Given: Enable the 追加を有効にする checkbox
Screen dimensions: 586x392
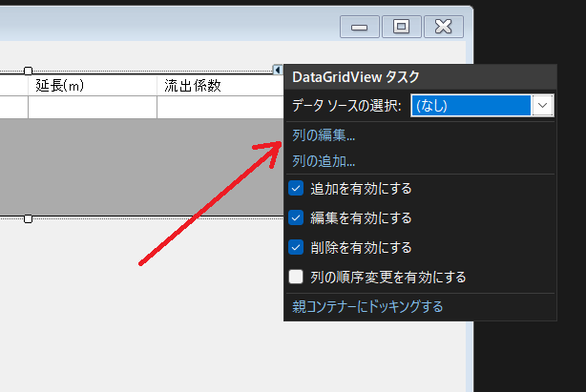Looking at the screenshot, I should pos(297,189).
